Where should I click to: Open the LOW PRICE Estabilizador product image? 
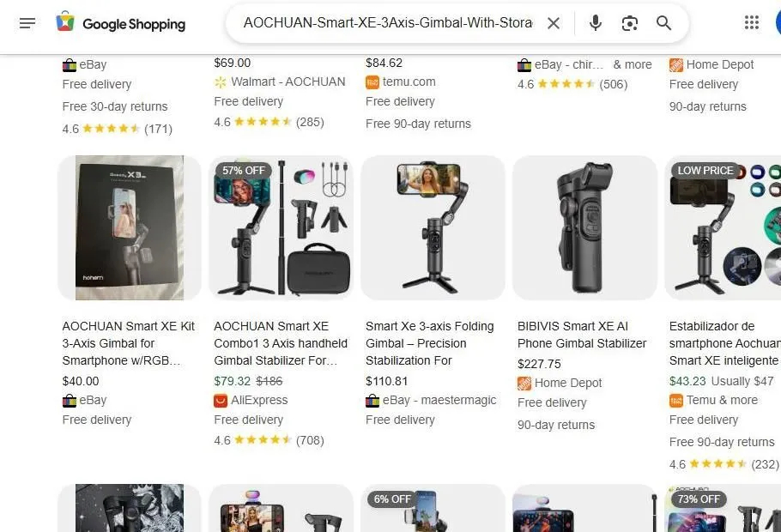click(723, 227)
